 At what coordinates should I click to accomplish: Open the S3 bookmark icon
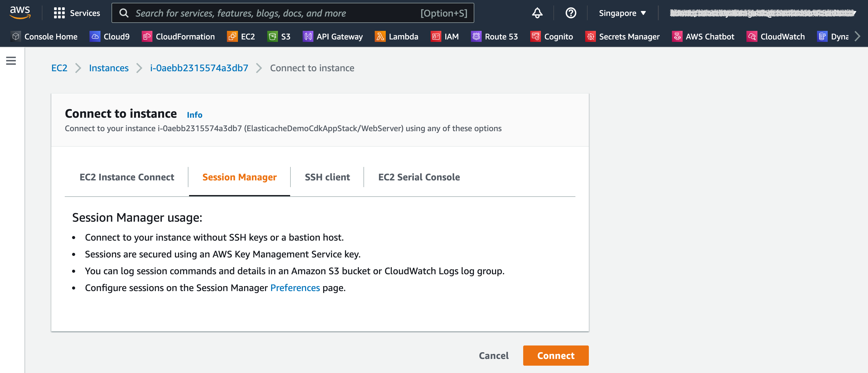(272, 36)
